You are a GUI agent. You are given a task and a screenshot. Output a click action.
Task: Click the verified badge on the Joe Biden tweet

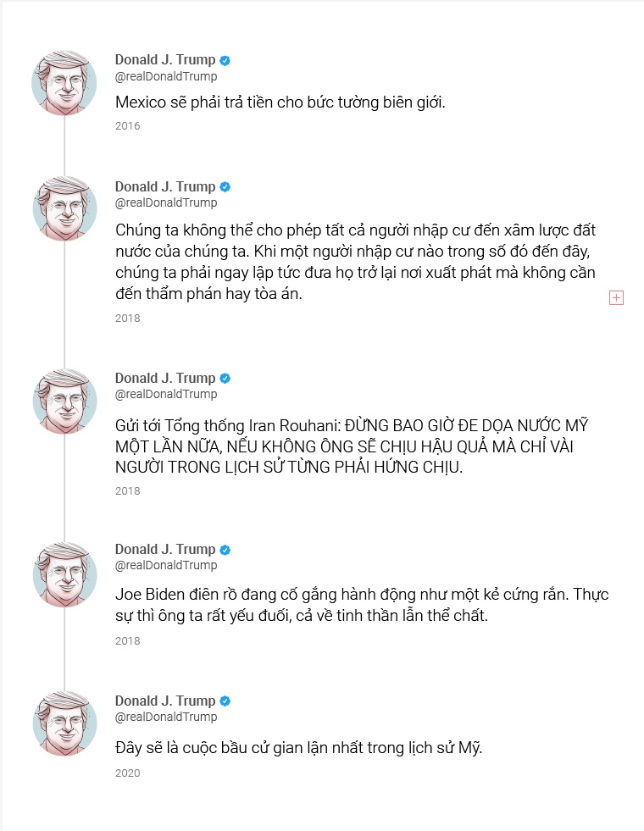pyautogui.click(x=225, y=550)
